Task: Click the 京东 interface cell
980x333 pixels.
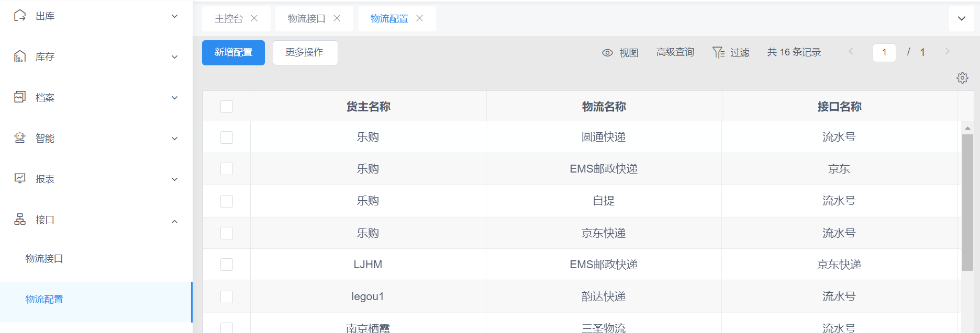Action: pos(839,169)
